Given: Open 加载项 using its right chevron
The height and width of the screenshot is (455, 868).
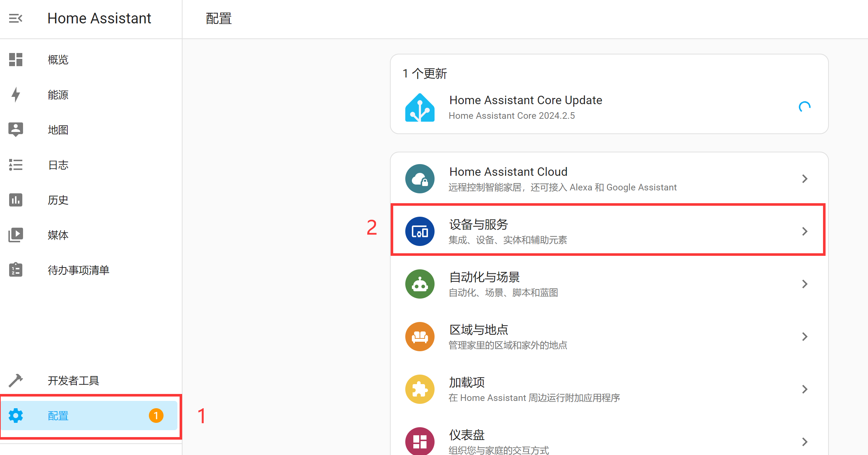Looking at the screenshot, I should pos(805,389).
